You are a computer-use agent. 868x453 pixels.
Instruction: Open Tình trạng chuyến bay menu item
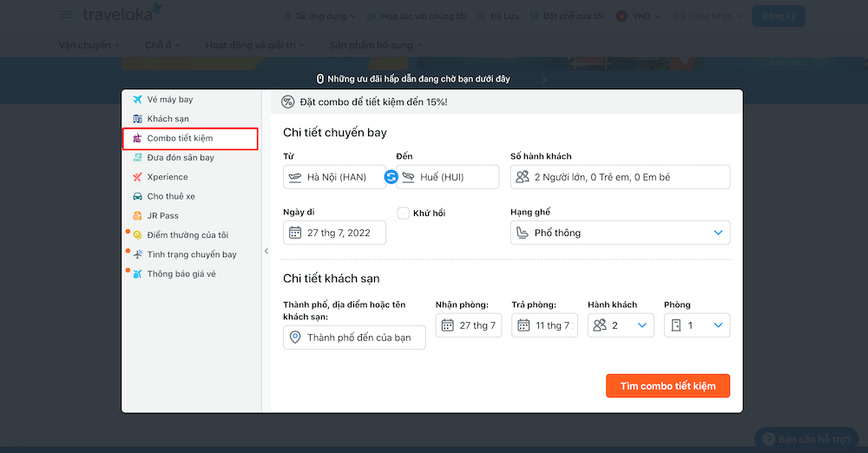191,254
